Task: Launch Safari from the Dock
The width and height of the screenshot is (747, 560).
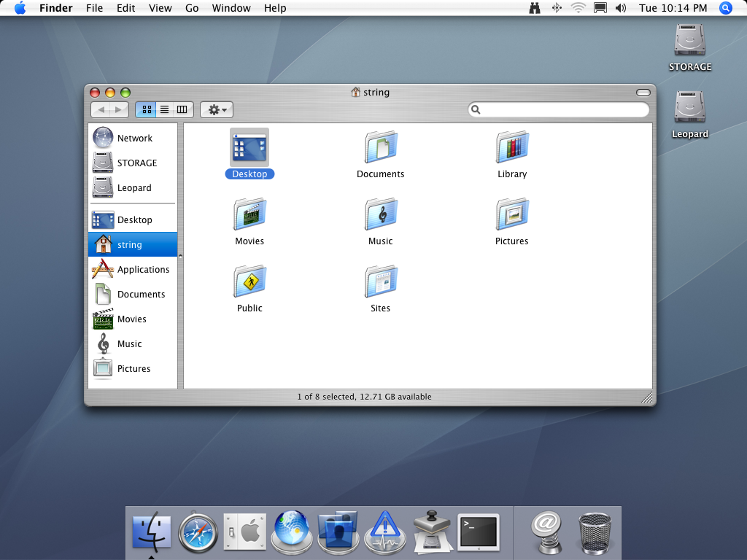Action: tap(198, 532)
